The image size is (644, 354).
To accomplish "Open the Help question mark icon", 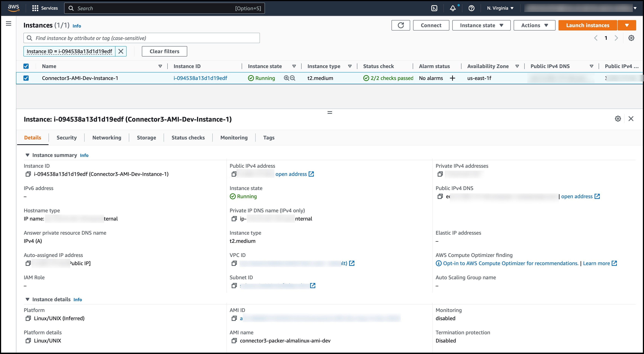I will pos(471,8).
